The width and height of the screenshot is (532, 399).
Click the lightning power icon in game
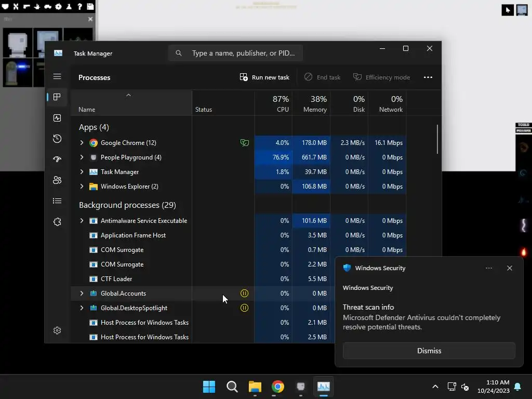point(524,225)
